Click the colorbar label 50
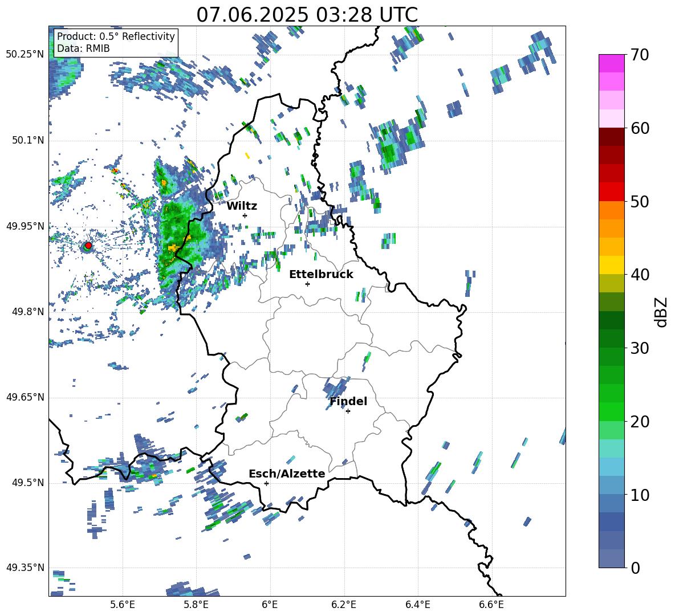Image resolution: width=675 pixels, height=616 pixels. (x=640, y=201)
